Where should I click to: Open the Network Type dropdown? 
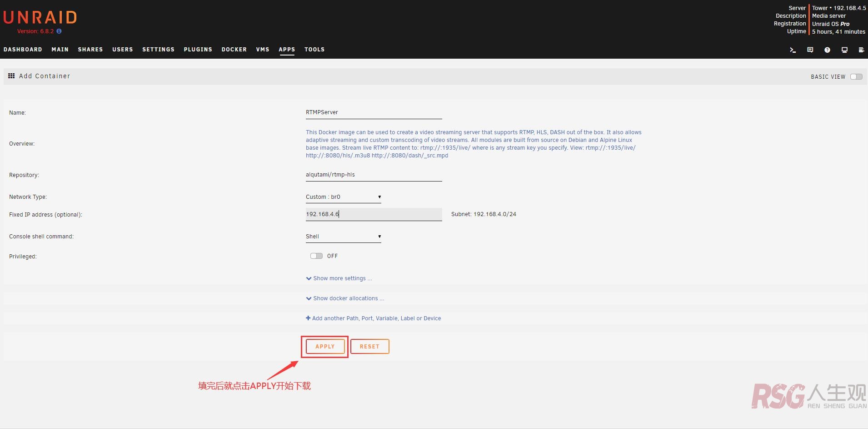(343, 197)
